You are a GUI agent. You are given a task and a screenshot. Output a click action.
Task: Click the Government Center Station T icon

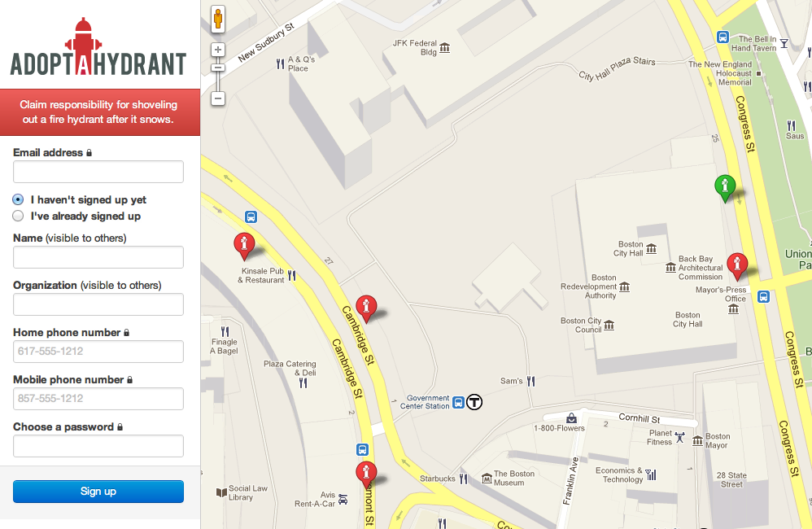pos(474,402)
